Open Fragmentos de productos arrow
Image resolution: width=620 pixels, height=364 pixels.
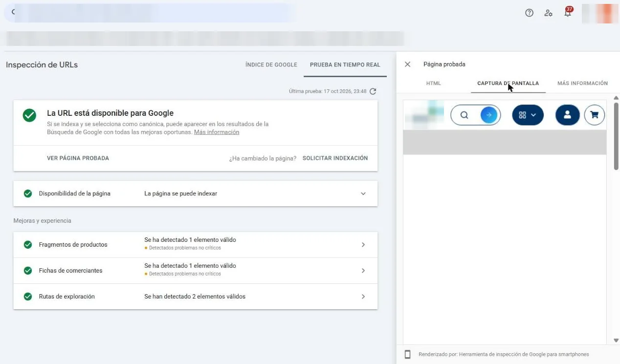coord(363,245)
